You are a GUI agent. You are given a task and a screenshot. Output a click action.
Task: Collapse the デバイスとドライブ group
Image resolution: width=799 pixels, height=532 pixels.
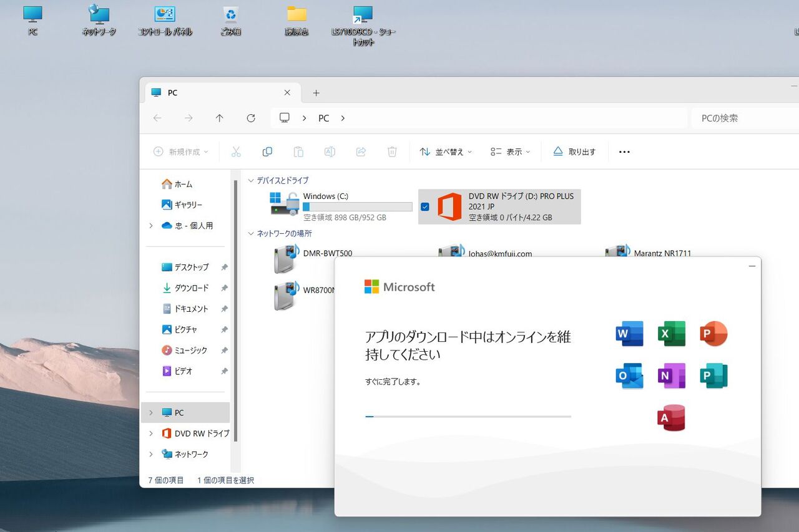point(251,180)
